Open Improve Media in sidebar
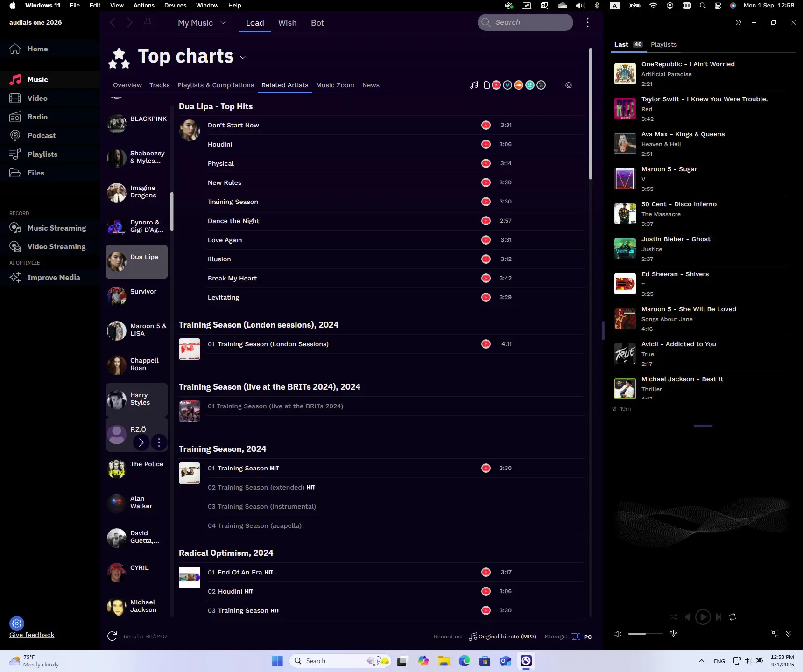 pyautogui.click(x=54, y=277)
